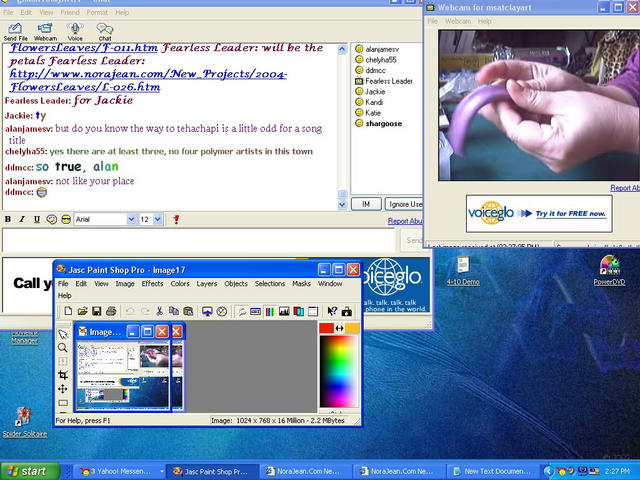Click the sunglasses smiley icon in format bar
This screenshot has width=640, height=480.
(66, 219)
